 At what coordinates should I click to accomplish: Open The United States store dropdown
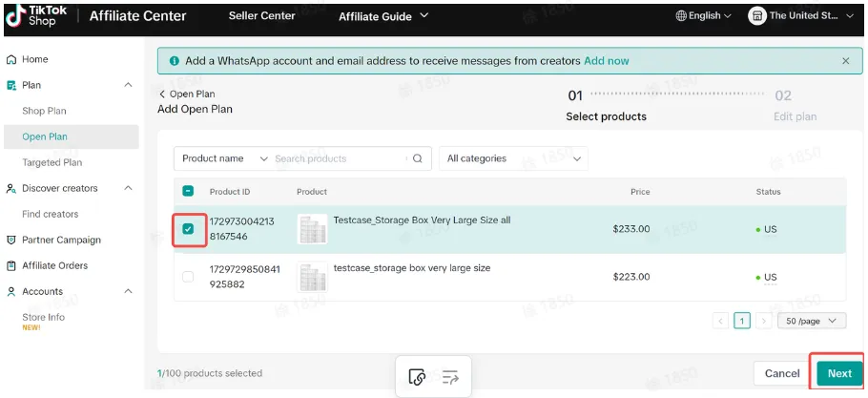pyautogui.click(x=801, y=16)
